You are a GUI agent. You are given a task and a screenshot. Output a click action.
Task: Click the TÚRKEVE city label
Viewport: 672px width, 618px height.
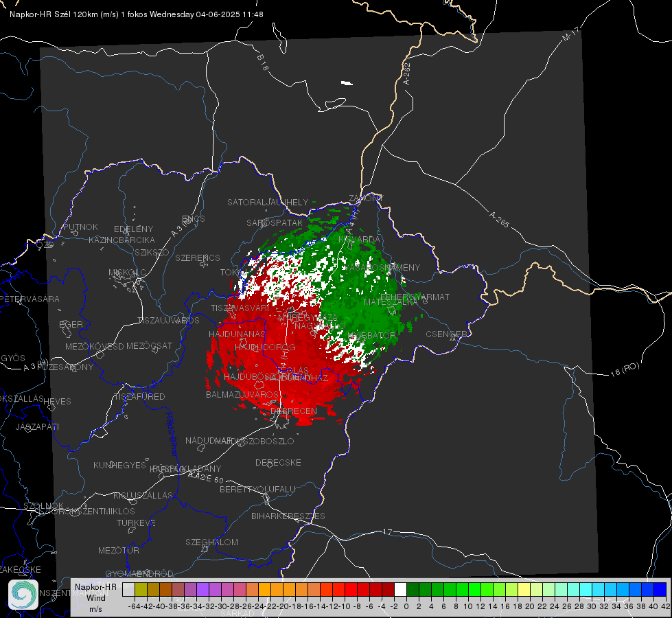coord(137,523)
